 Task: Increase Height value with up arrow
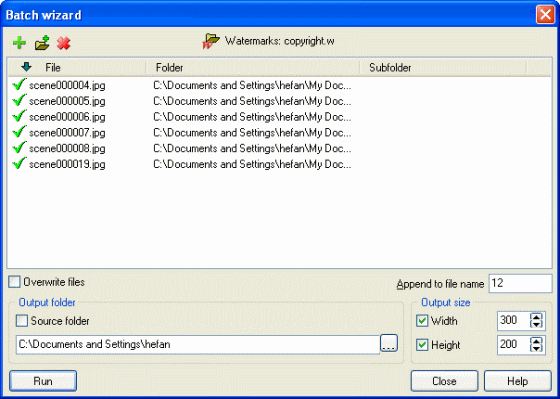536,340
